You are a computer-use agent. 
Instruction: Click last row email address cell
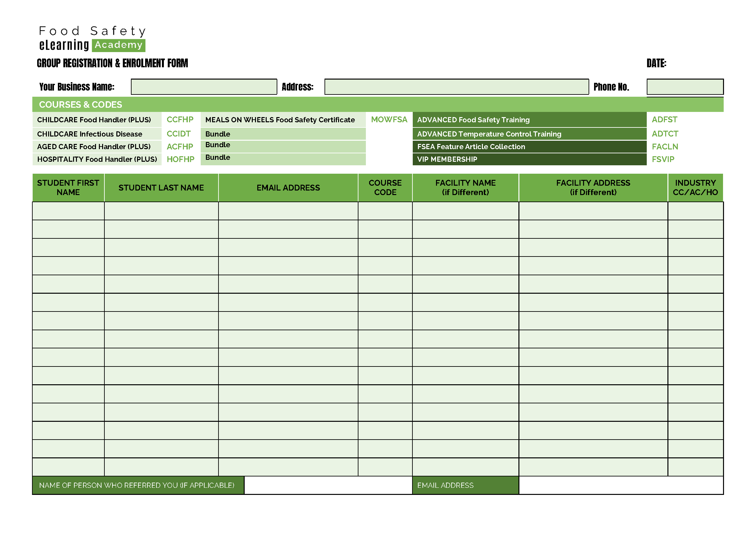tap(288, 467)
